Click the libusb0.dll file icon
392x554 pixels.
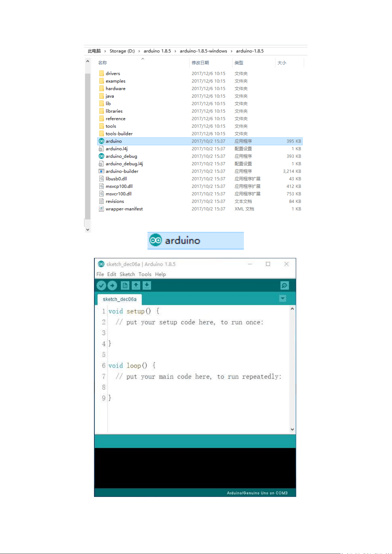click(x=101, y=179)
